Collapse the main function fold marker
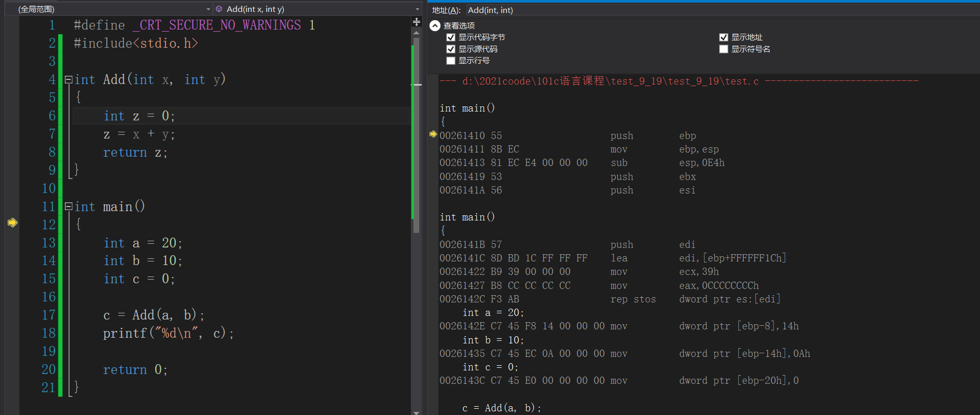980x415 pixels. [68, 206]
